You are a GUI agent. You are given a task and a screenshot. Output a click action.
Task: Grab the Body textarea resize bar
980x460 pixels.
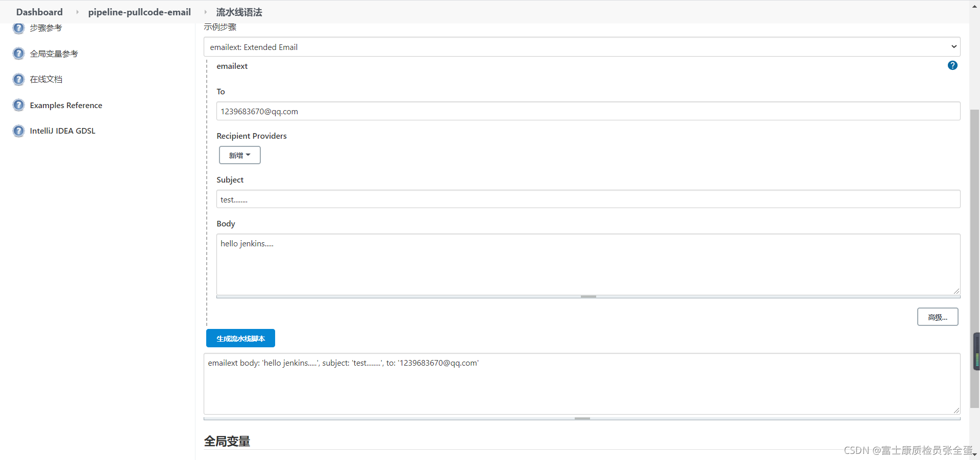588,296
